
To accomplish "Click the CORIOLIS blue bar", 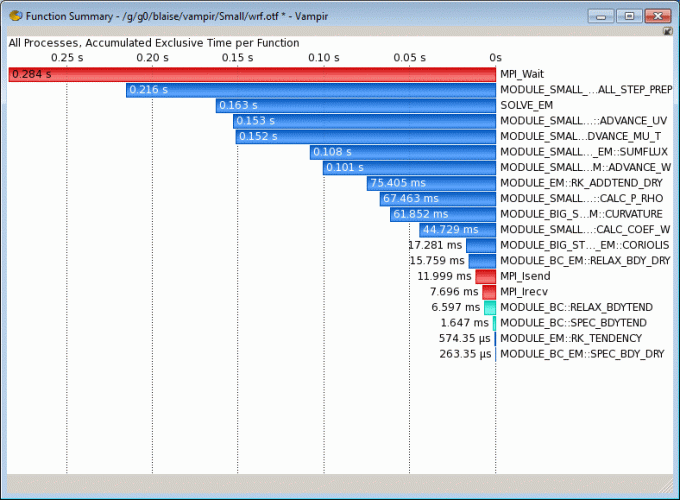I will tap(481, 246).
